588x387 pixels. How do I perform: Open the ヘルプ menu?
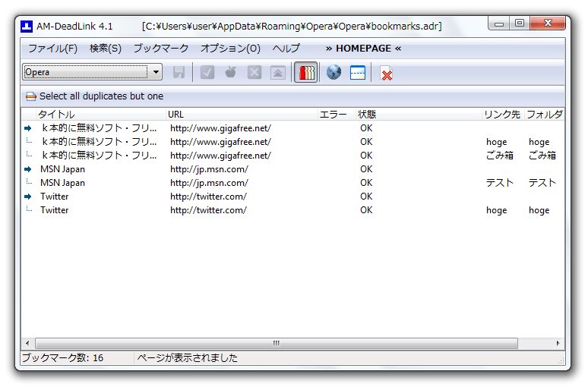click(x=286, y=49)
